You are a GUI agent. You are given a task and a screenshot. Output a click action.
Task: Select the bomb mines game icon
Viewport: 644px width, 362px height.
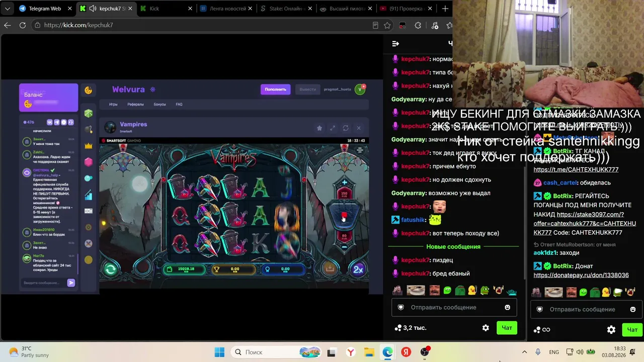point(89,130)
